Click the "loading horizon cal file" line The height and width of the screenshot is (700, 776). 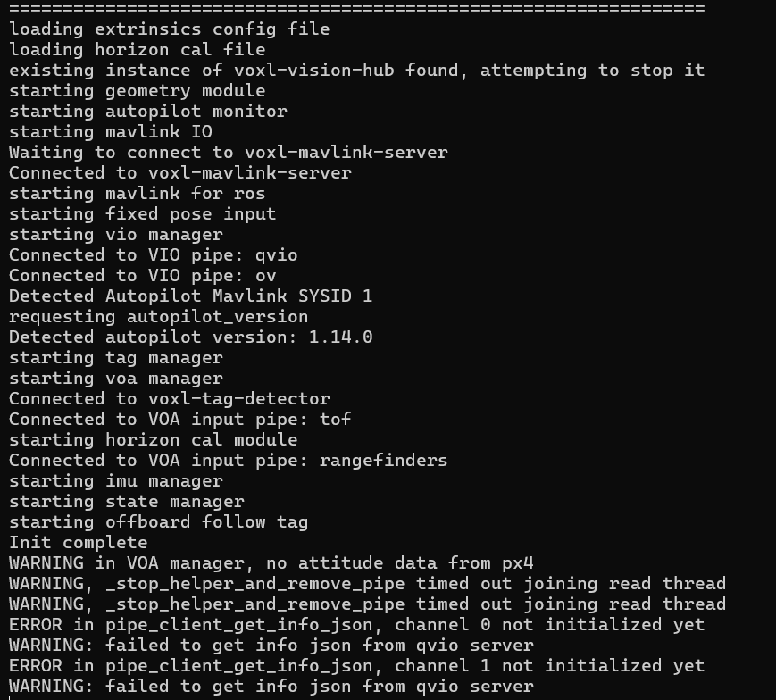[138, 50]
